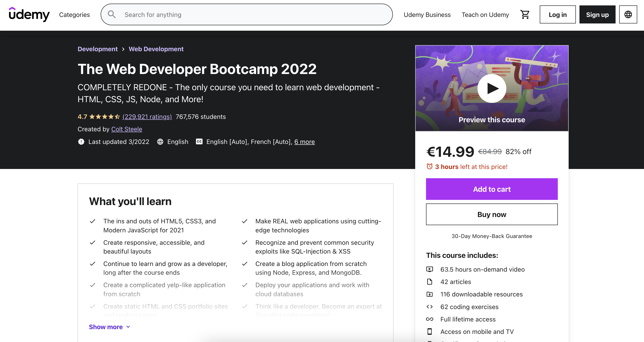Open language selector globe icon

(628, 14)
